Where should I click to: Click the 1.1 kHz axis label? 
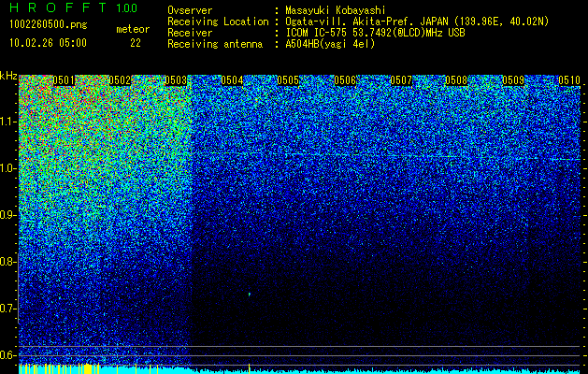point(7,122)
